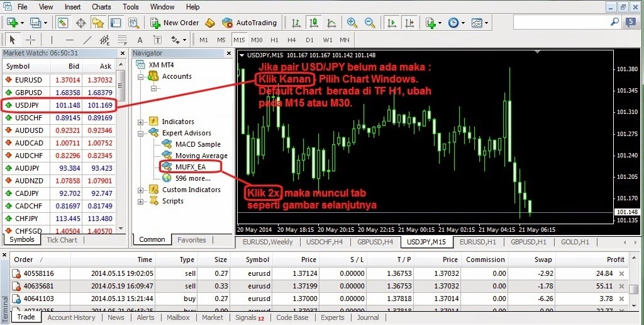Open the Profiles dropdown arrow

point(45,23)
